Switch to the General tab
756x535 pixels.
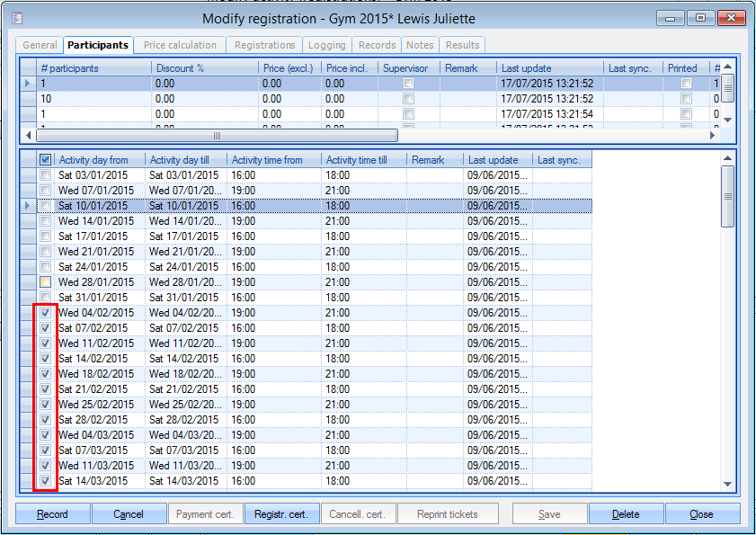[40, 45]
